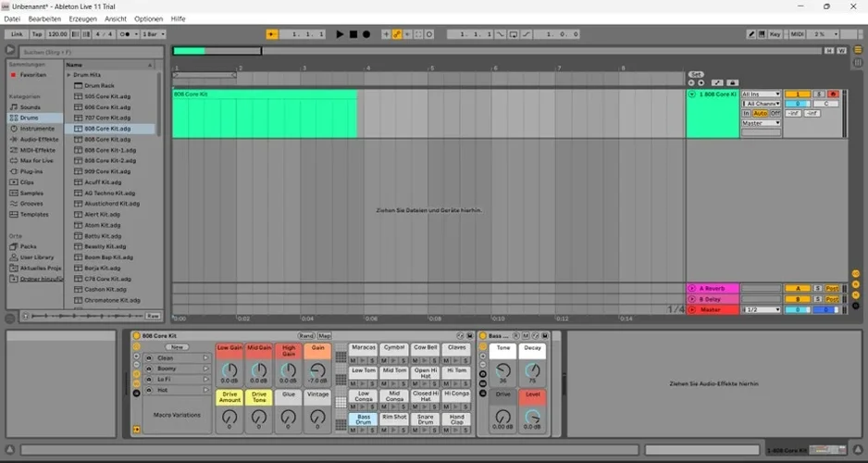Expand the Drum Hits folder
This screenshot has height=463, width=868.
(x=69, y=75)
